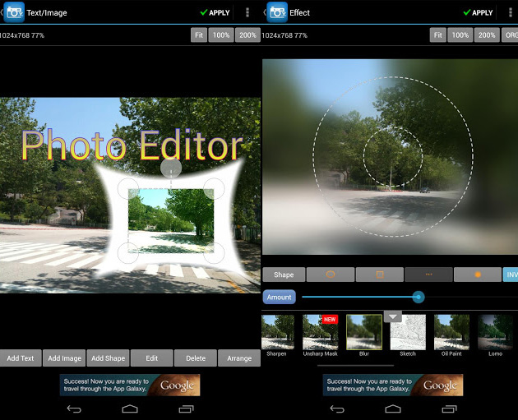
Task: Click the Shape label button
Action: coord(284,275)
